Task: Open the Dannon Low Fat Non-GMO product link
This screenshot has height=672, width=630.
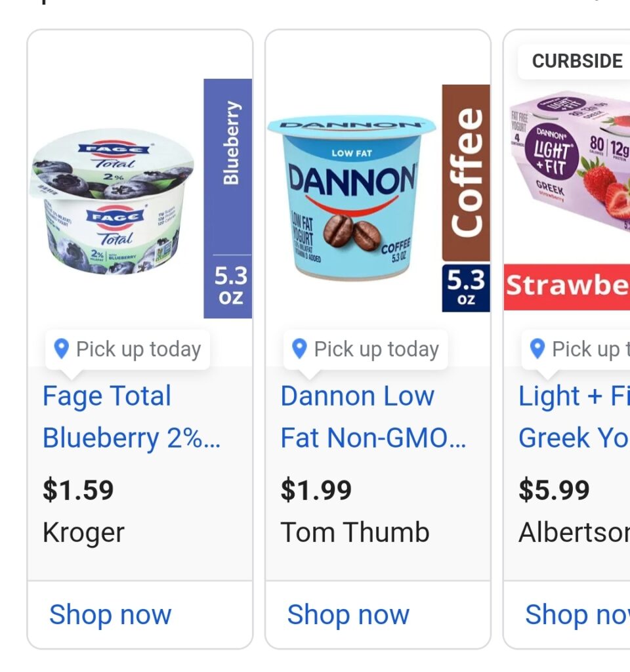Action: [373, 417]
